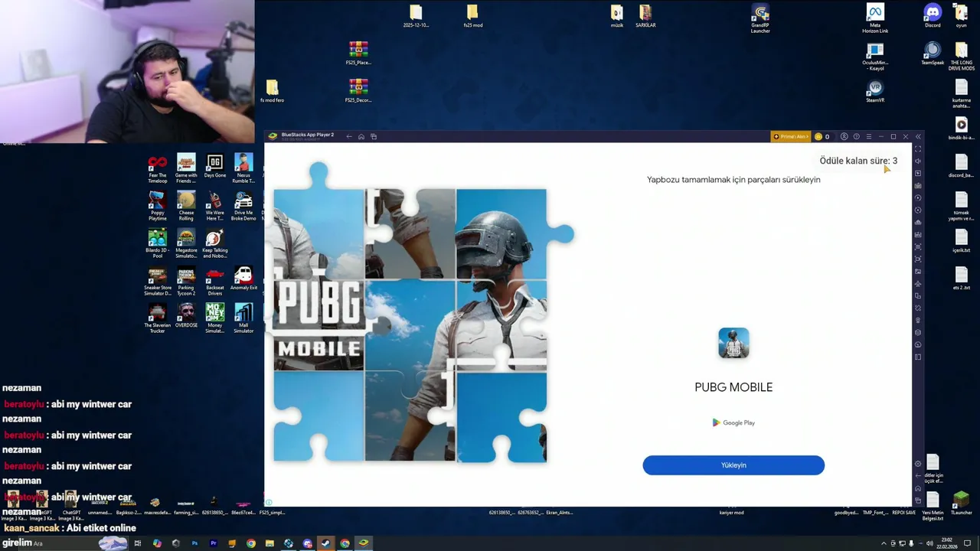Open Meta Horizon Link shortcut
The image size is (980, 551).
875,18
